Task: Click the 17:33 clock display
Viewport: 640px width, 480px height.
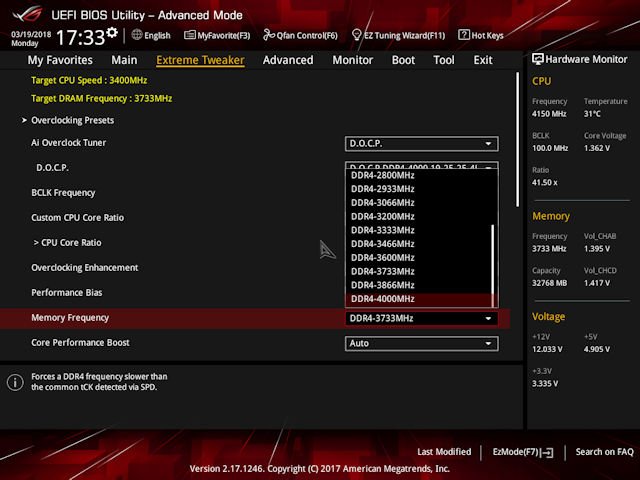Action: pyautogui.click(x=80, y=38)
